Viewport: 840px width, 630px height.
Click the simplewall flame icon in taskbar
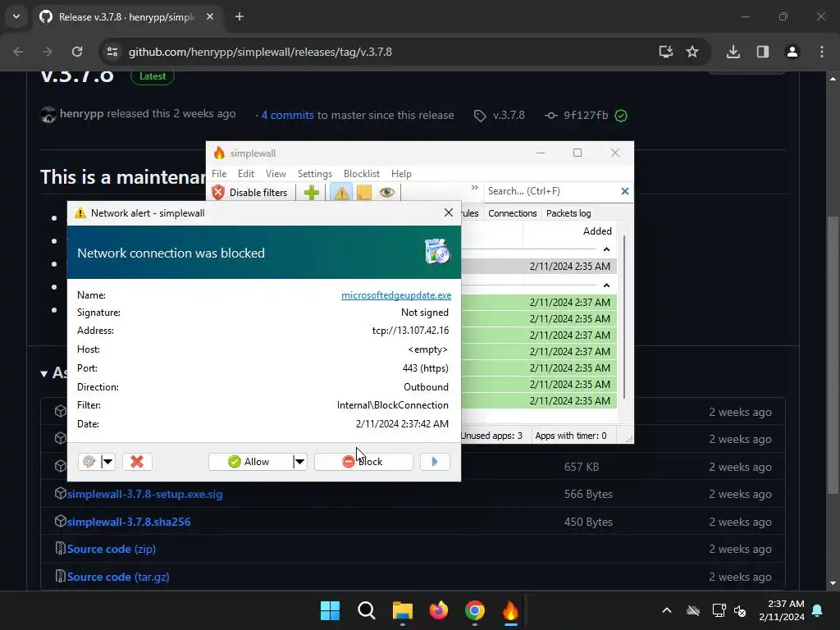510,610
